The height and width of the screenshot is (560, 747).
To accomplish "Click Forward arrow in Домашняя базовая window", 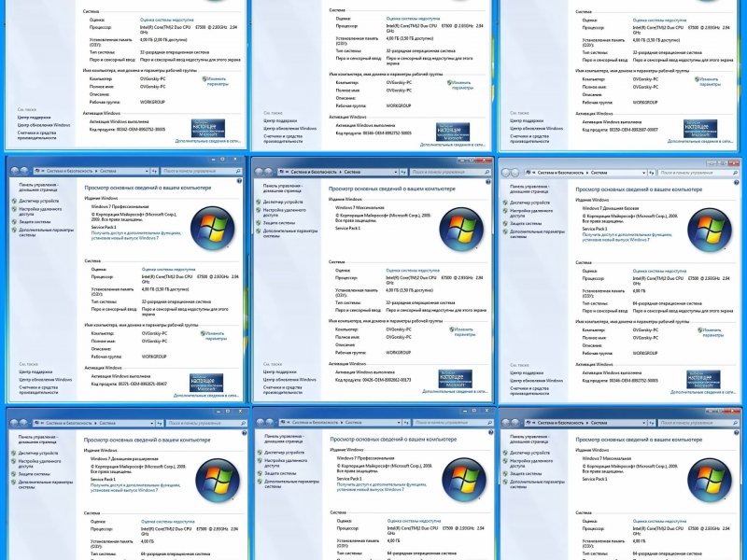I will click(x=516, y=173).
